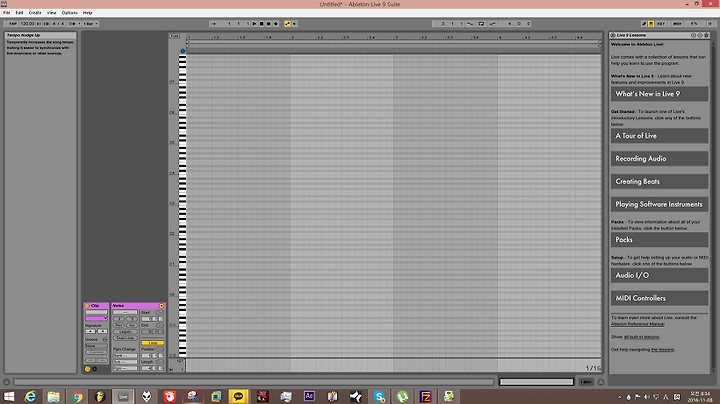Open the Help menu
This screenshot has height=404, width=720.
(x=87, y=13)
